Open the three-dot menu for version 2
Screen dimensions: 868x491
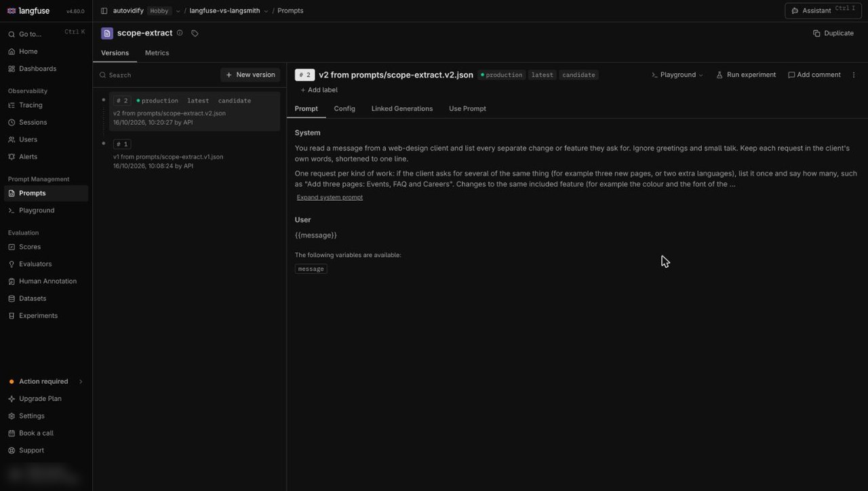(x=854, y=75)
